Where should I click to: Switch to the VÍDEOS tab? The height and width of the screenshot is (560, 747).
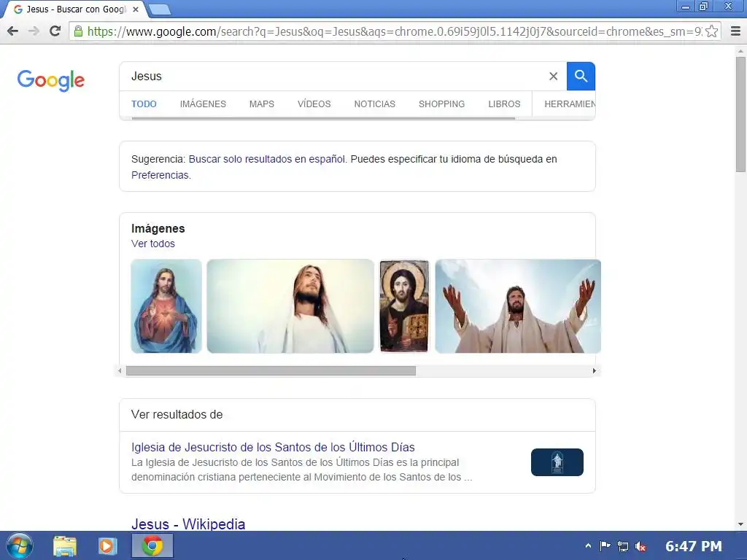tap(314, 104)
